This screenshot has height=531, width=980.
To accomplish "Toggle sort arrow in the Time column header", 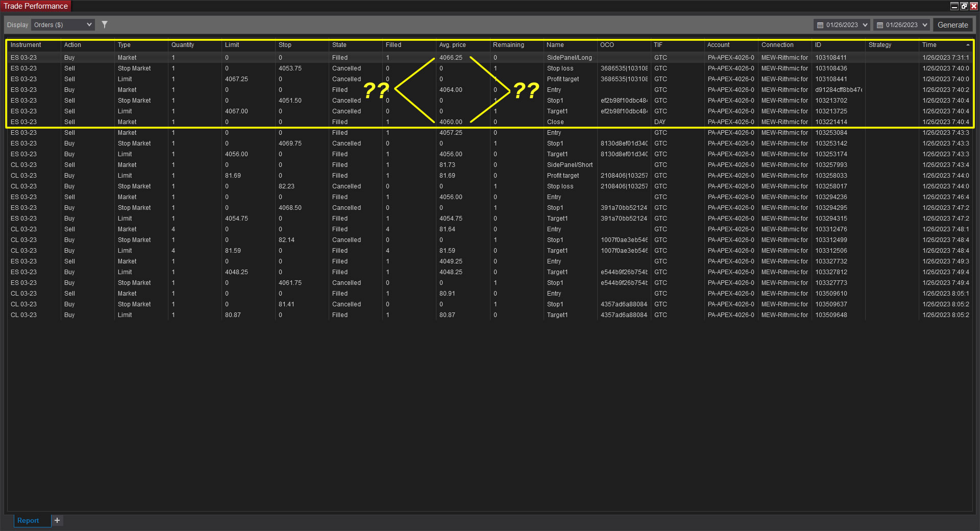I will click(x=968, y=45).
